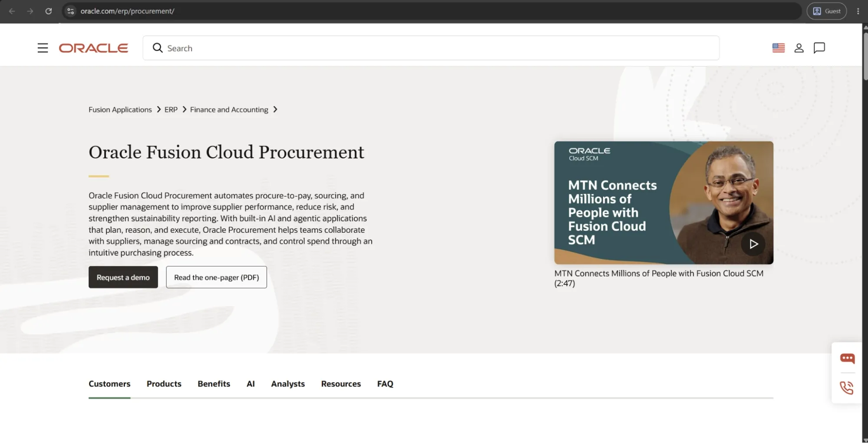Open the Resources tab
This screenshot has height=443, width=868.
(341, 384)
